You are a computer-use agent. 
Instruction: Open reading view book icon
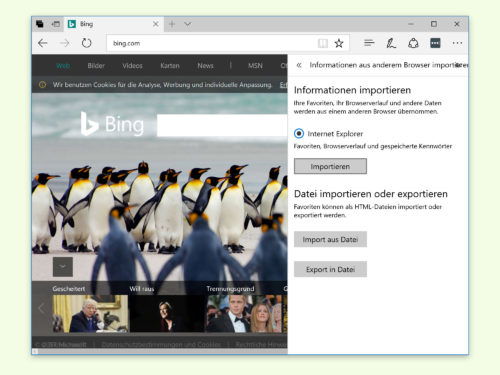coord(323,43)
